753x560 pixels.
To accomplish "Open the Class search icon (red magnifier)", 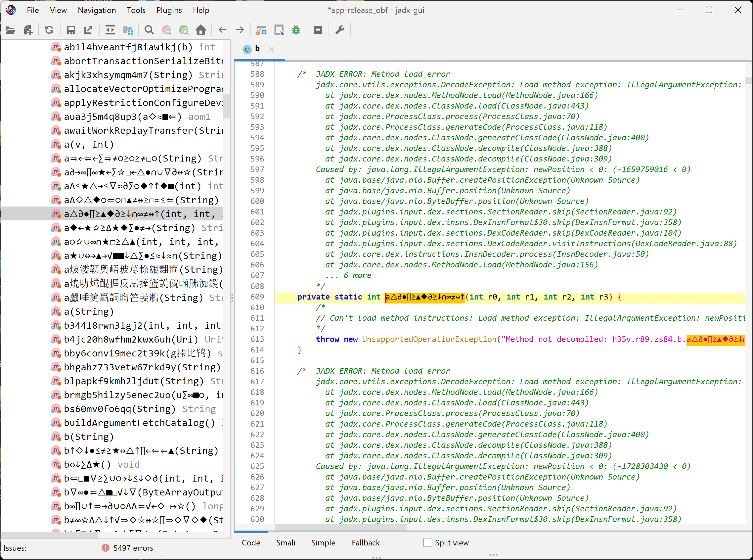I will tap(167, 30).
